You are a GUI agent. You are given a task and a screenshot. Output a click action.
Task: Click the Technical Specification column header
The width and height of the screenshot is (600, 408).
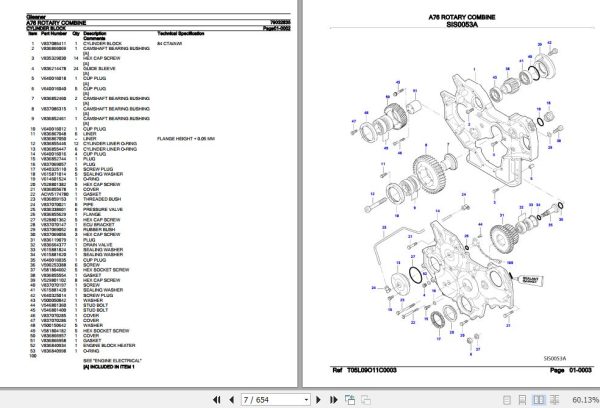[x=181, y=34]
